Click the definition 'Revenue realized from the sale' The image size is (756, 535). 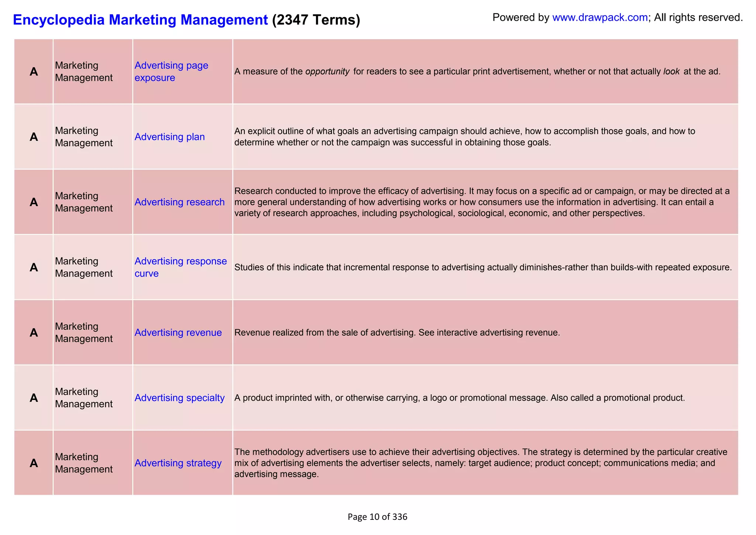tap(397, 333)
